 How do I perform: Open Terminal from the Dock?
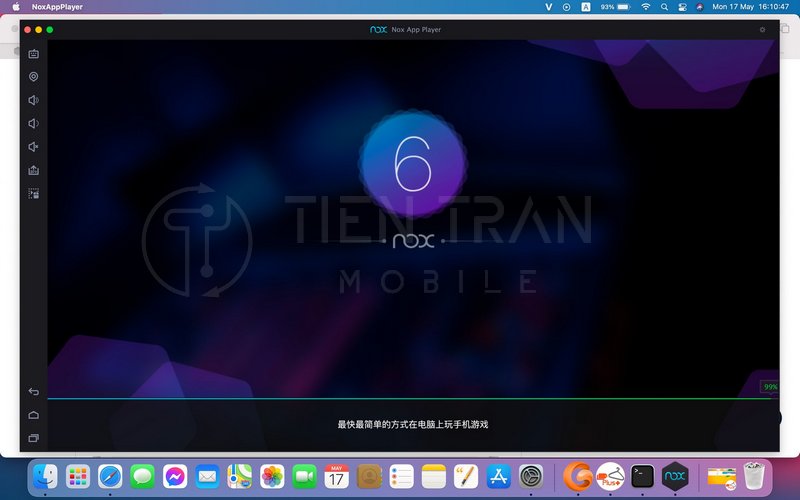coord(642,477)
